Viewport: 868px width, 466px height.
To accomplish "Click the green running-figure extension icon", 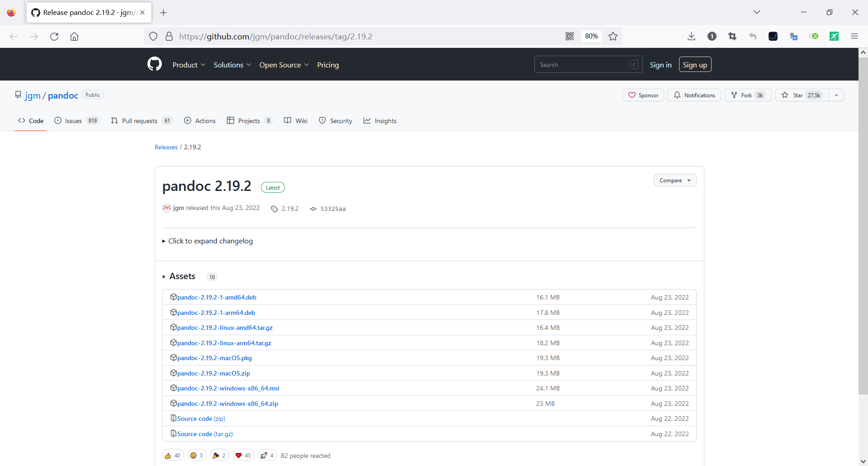I will click(834, 37).
